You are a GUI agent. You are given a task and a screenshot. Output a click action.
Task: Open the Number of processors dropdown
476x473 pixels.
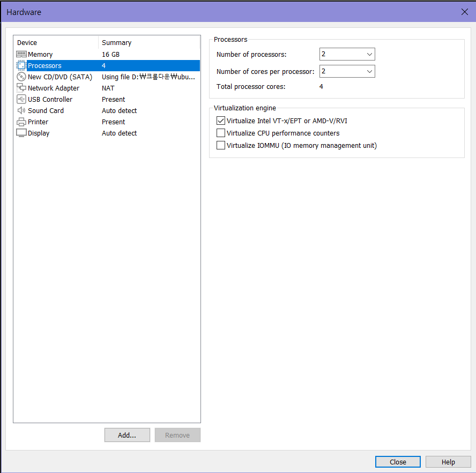coord(347,54)
